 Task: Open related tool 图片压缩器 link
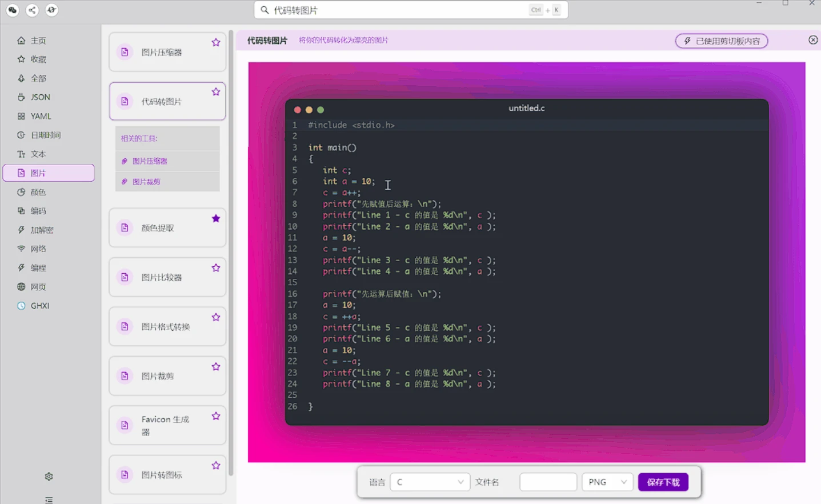[150, 161]
